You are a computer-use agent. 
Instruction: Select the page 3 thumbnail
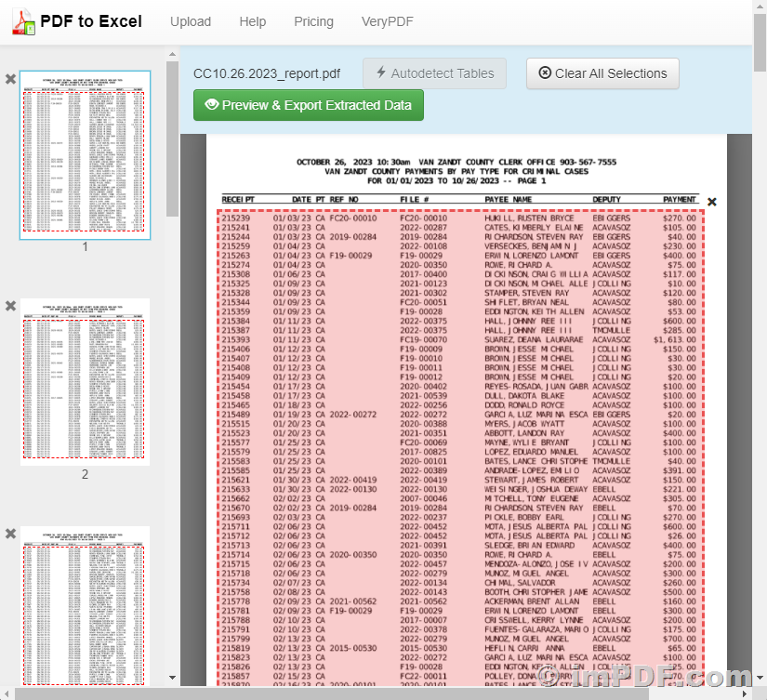point(86,606)
